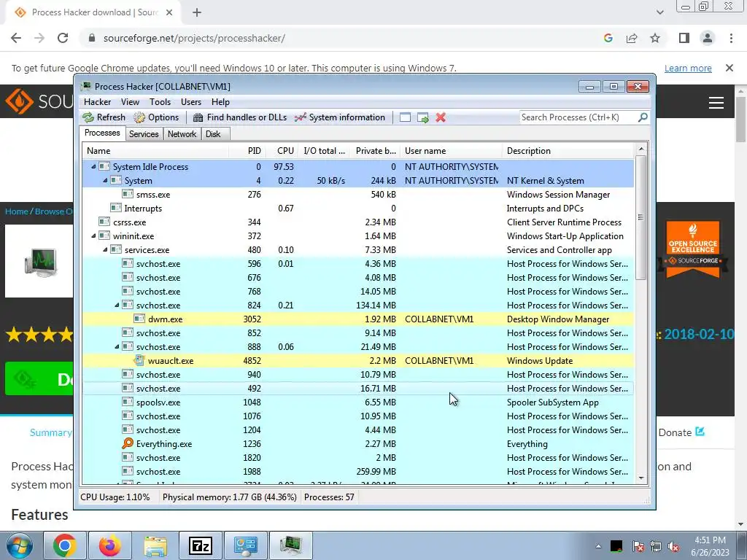Show hidden tray icons arrow
Viewport: 747px width, 560px height.
point(598,546)
